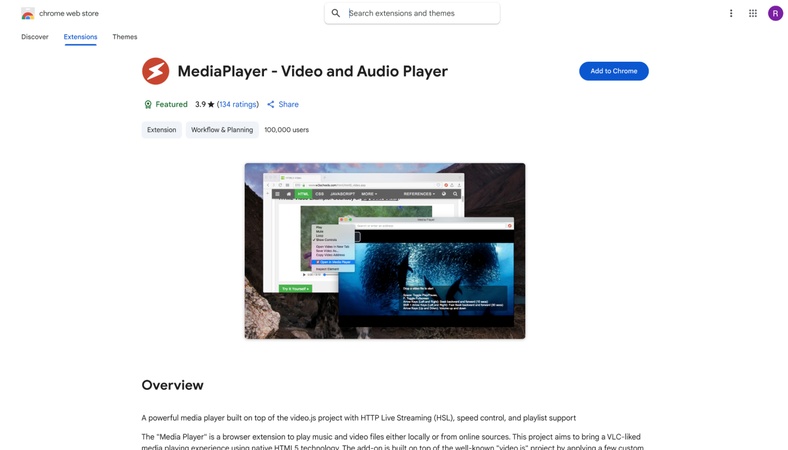This screenshot has width=788, height=450.
Task: Click the Featured label text
Action: tap(171, 105)
